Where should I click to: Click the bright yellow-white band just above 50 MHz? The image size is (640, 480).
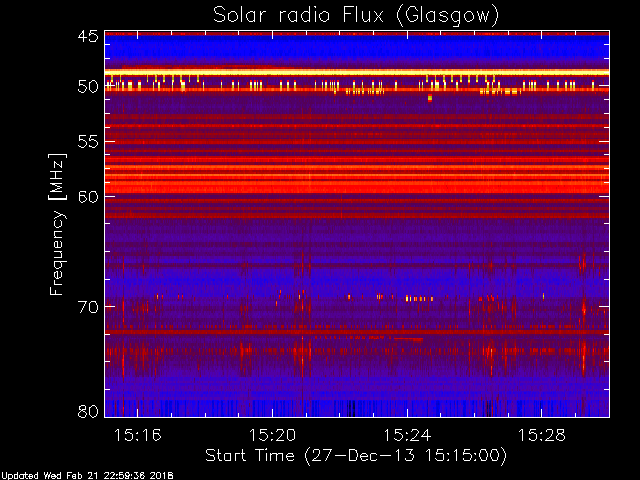coord(356,72)
